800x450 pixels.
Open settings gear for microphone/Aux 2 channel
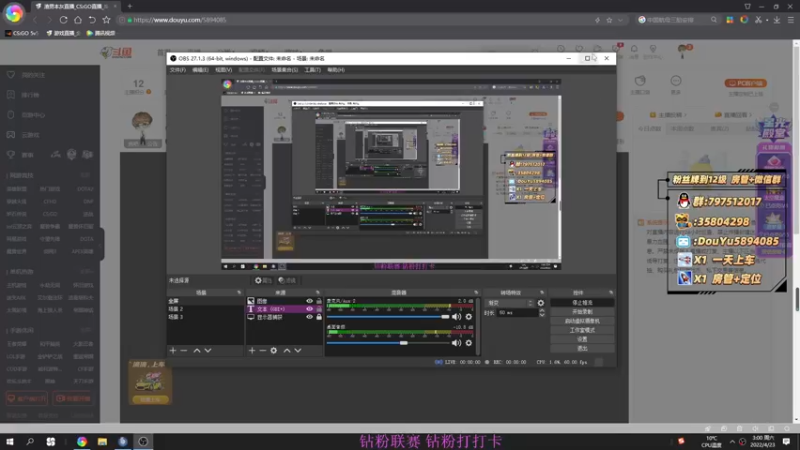coord(469,317)
